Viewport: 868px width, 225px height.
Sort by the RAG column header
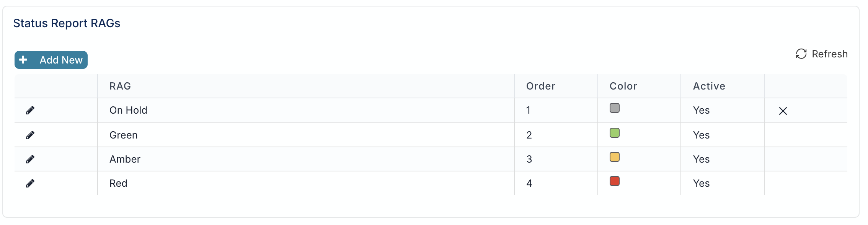pos(120,86)
